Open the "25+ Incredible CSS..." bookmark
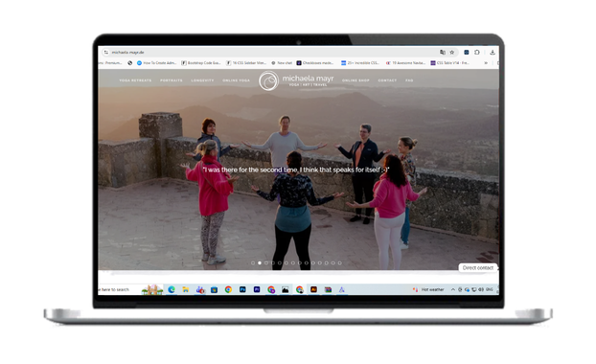 360,62
